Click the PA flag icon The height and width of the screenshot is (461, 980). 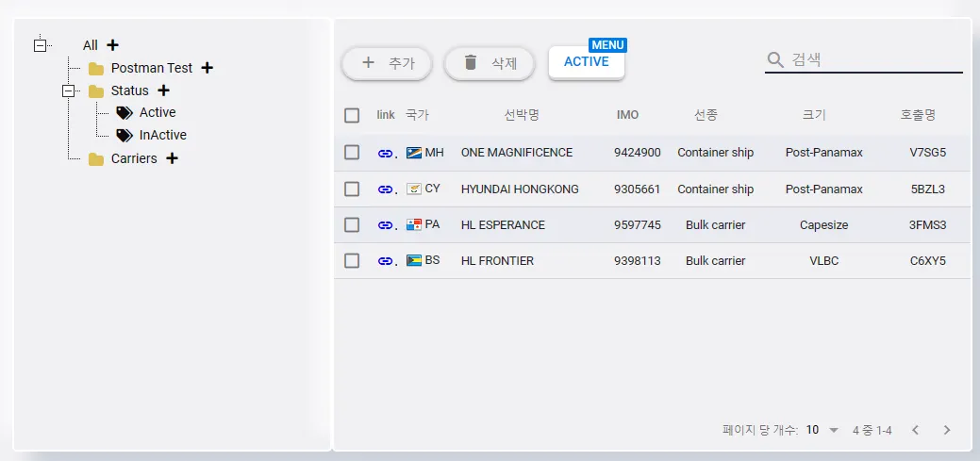[414, 224]
